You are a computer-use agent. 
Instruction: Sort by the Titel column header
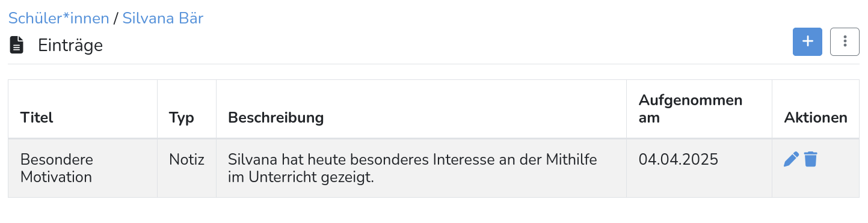37,117
